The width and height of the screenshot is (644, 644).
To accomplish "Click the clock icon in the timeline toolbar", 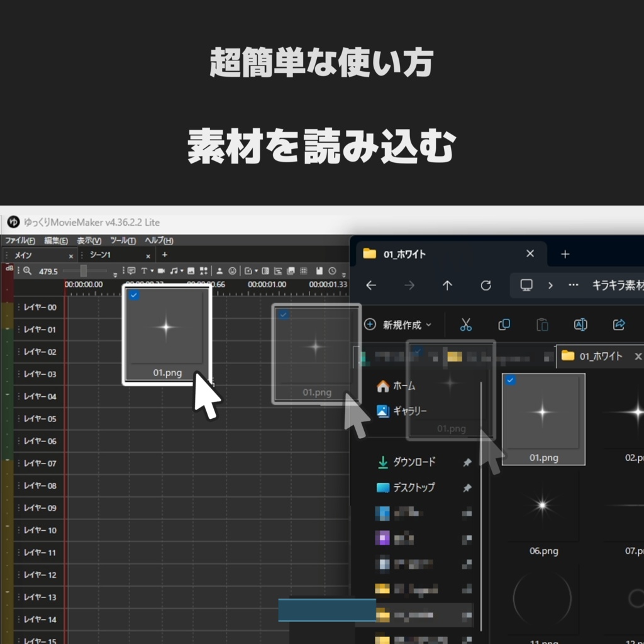I will (332, 270).
